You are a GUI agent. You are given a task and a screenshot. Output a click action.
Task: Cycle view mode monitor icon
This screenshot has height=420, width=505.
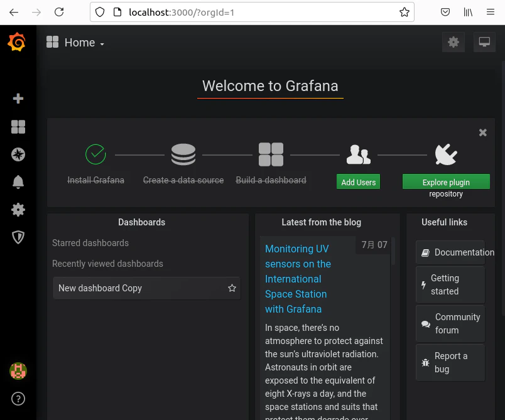484,42
